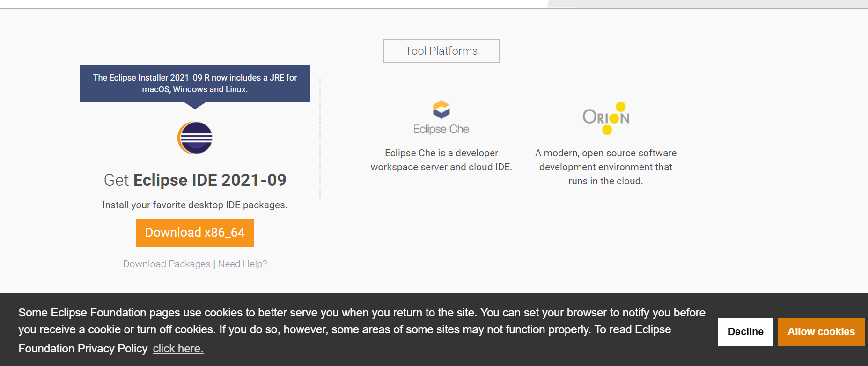Click the Eclipse Installer JRE notice tooltip

(195, 84)
